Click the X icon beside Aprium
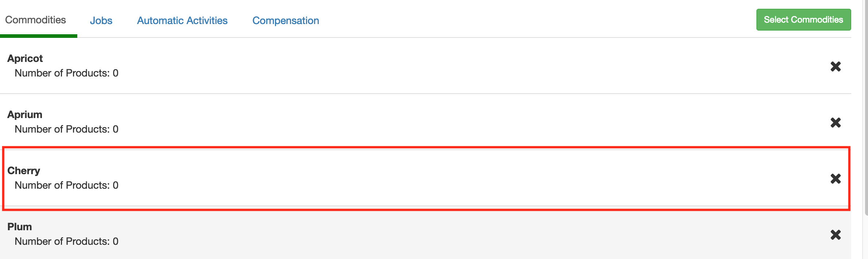This screenshot has width=868, height=259. (836, 123)
